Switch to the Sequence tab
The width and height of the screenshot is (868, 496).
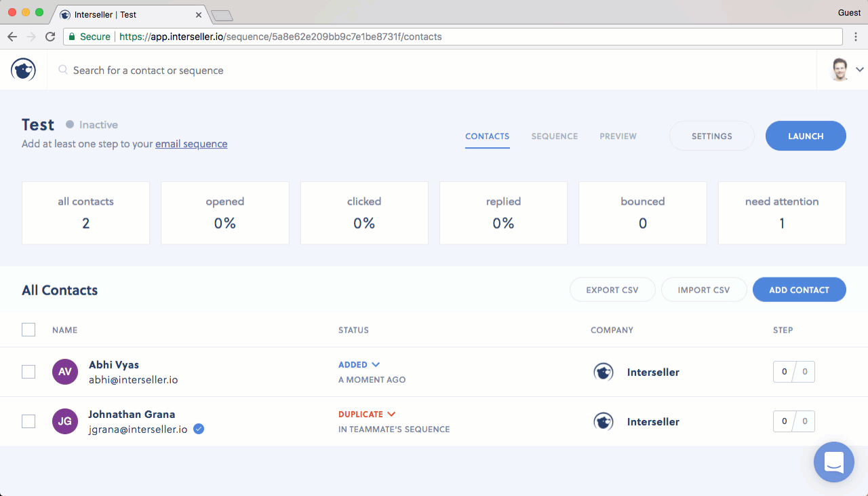point(555,136)
